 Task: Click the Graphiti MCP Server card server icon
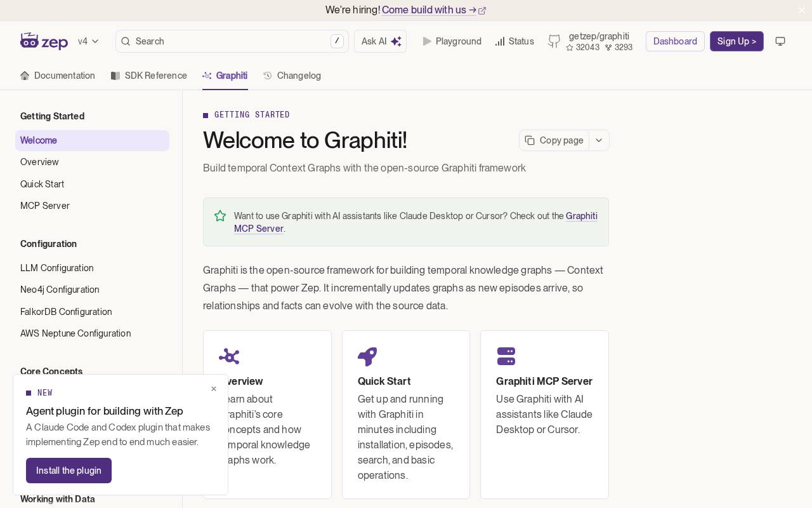coord(506,356)
